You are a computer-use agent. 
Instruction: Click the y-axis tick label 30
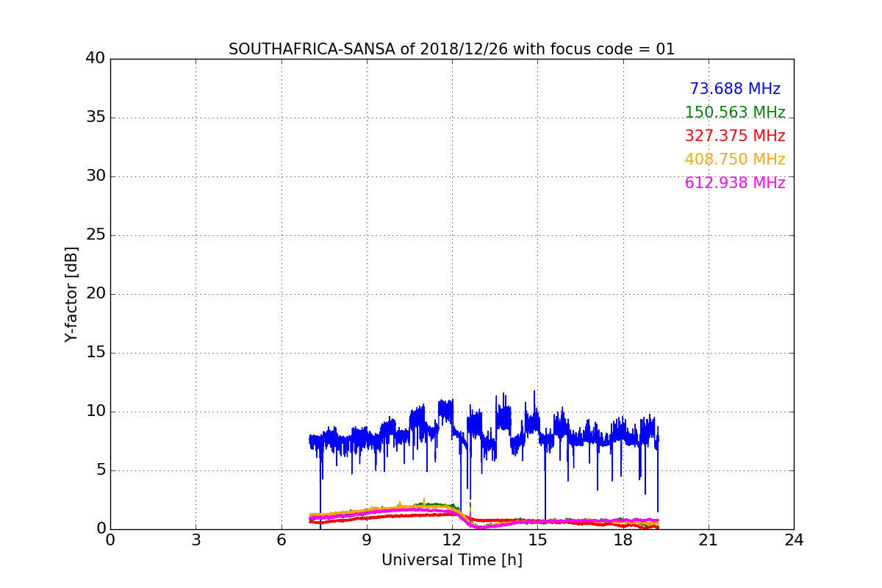[96, 176]
